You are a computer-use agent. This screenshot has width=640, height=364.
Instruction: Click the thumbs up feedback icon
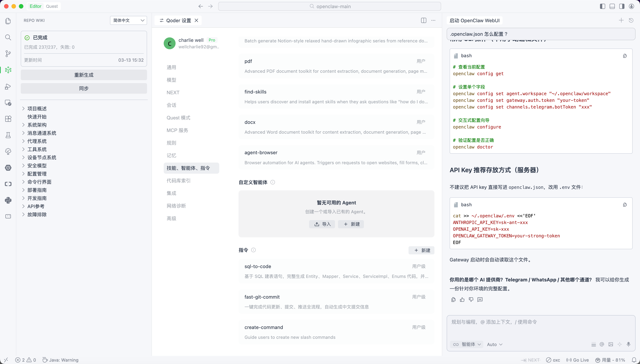(x=462, y=300)
